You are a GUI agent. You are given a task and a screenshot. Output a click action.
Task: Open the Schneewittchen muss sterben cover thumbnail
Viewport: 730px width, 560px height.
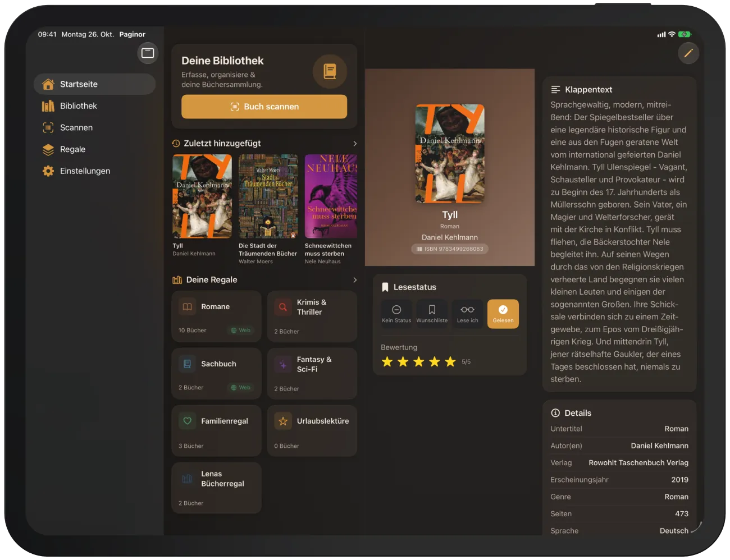pyautogui.click(x=331, y=196)
